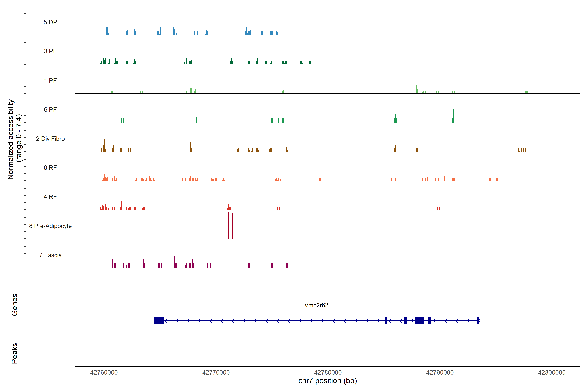Click the 42770000 axis tick label
Screen dimensions: 588x392
click(216, 372)
